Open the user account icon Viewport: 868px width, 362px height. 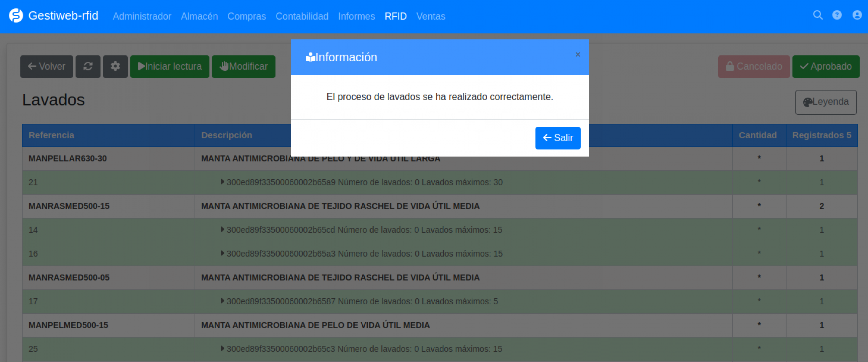pyautogui.click(x=857, y=15)
